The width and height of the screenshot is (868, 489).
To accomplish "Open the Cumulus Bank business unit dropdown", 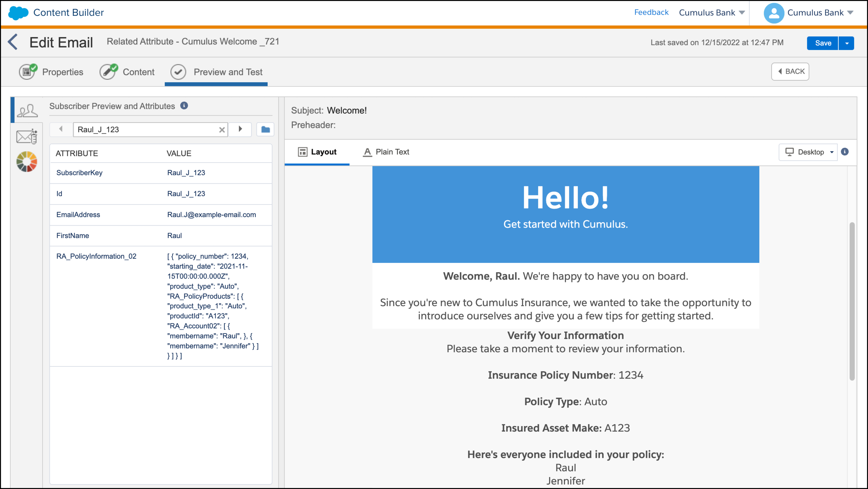I will (712, 13).
